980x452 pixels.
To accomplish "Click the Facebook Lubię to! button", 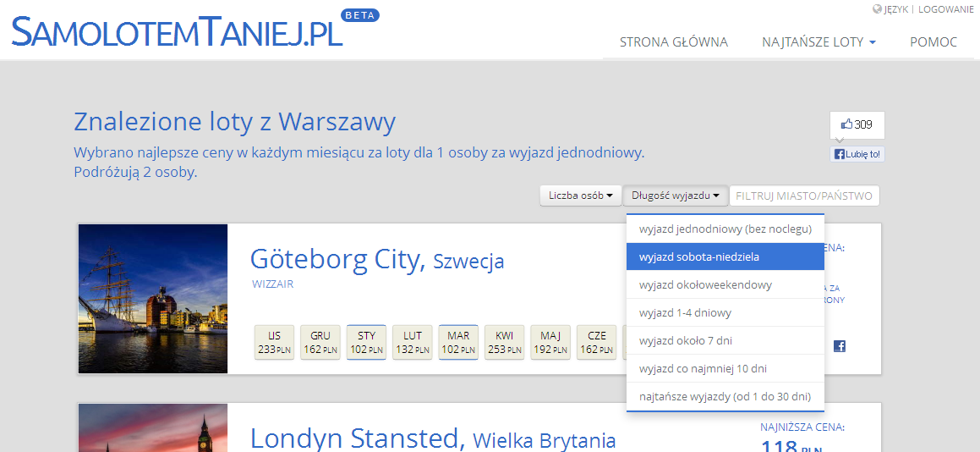I will point(857,154).
